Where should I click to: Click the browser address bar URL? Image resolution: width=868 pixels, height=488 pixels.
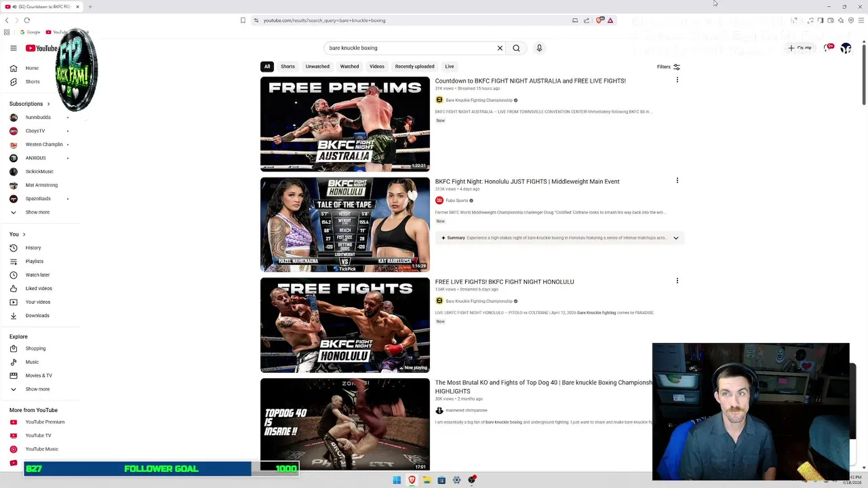click(x=324, y=20)
